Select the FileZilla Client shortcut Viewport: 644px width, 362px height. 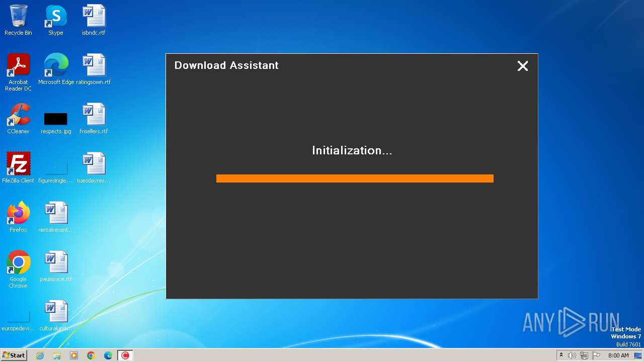[x=18, y=168]
